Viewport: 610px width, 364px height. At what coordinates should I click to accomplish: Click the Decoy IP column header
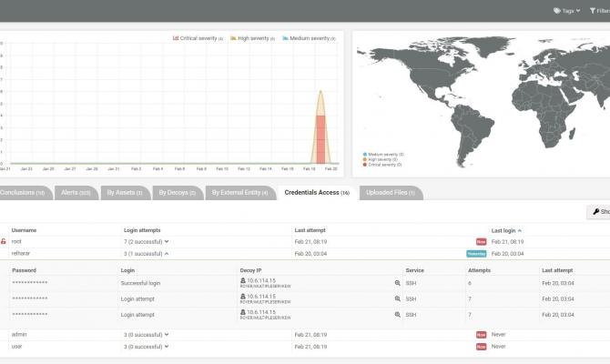(250, 270)
